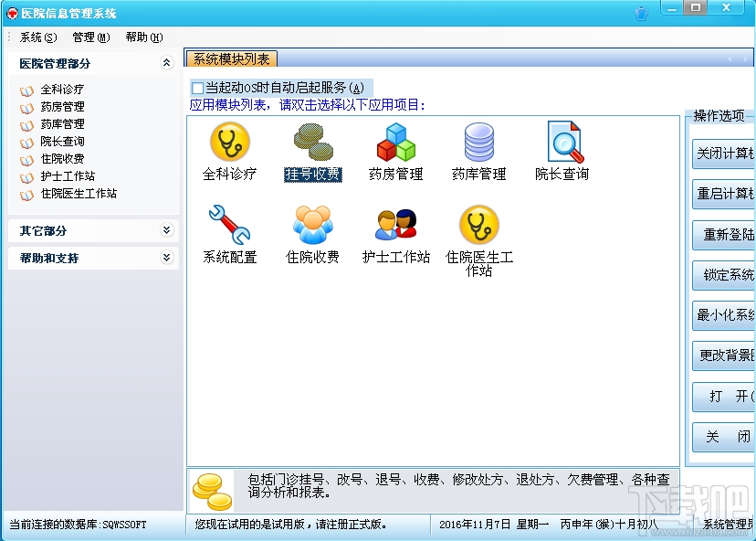Viewport: 756px width, 541px height.
Task: Click the 关闭计算机 button
Action: pos(724,154)
